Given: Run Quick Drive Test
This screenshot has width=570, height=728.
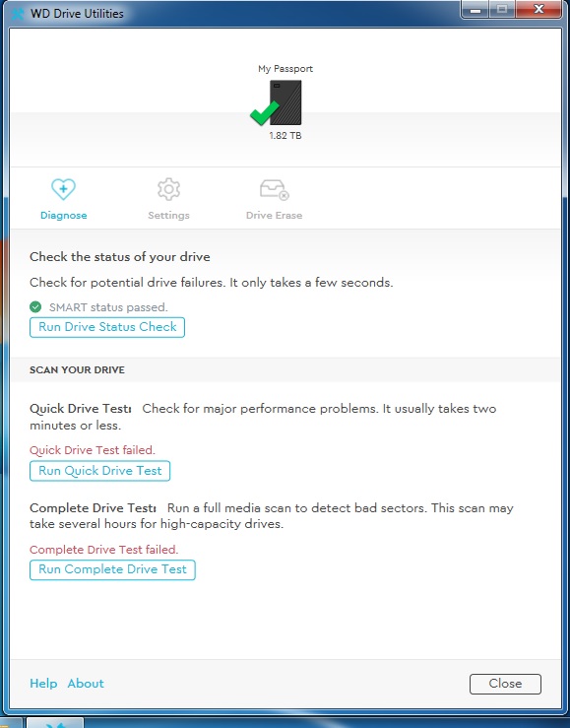Looking at the screenshot, I should pyautogui.click(x=99, y=471).
